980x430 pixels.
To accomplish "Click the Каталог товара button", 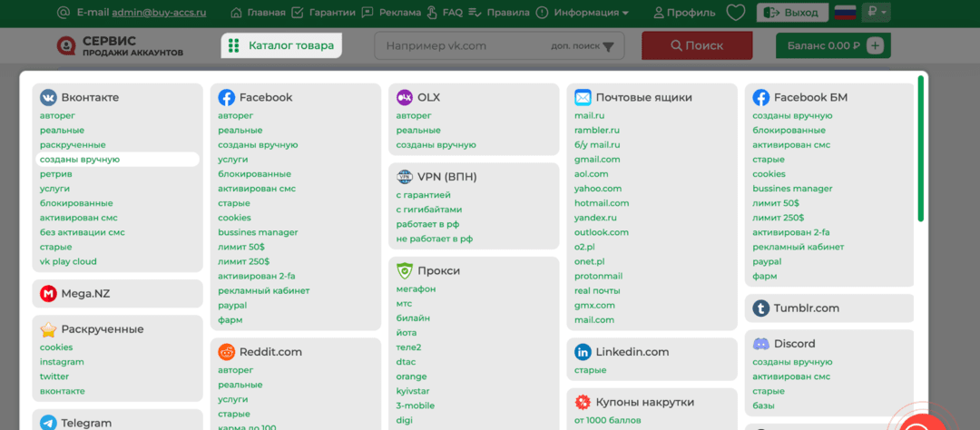I will coord(281,45).
